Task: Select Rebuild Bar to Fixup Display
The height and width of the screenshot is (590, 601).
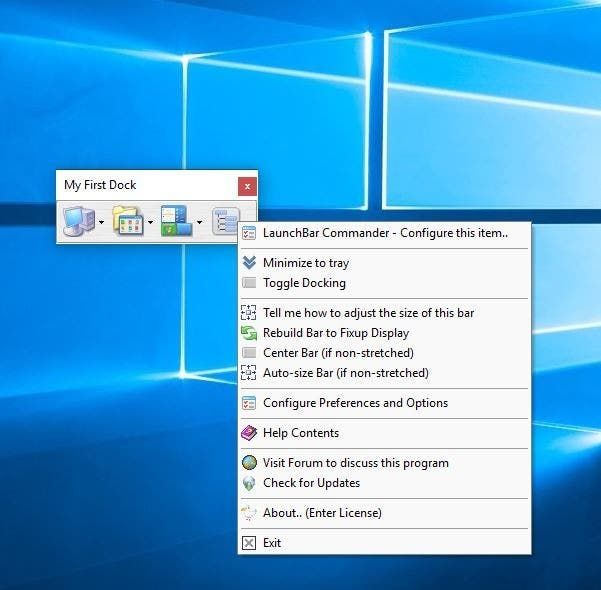Action: (x=384, y=333)
